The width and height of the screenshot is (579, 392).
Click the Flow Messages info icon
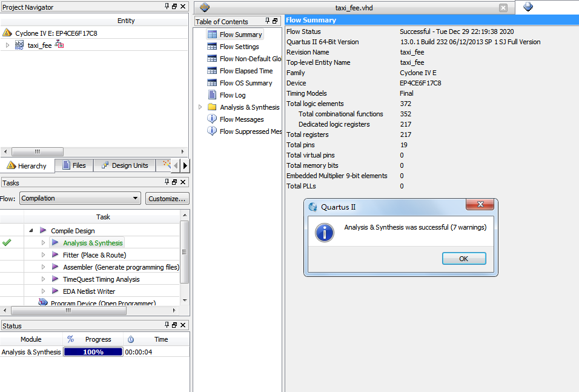pyautogui.click(x=212, y=119)
